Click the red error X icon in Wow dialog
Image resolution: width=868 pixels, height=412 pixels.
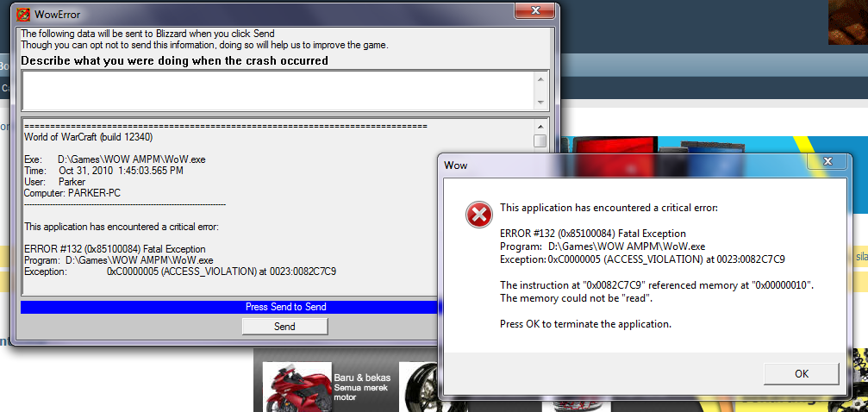(x=479, y=215)
